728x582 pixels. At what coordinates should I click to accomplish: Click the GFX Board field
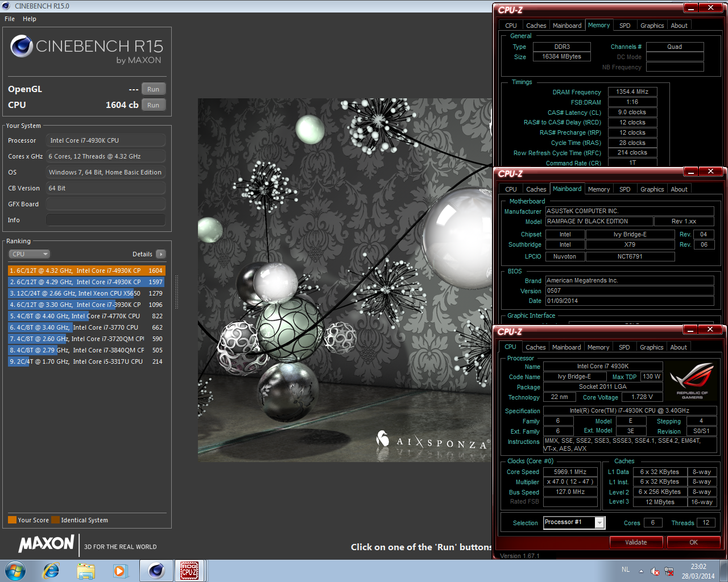pos(106,204)
